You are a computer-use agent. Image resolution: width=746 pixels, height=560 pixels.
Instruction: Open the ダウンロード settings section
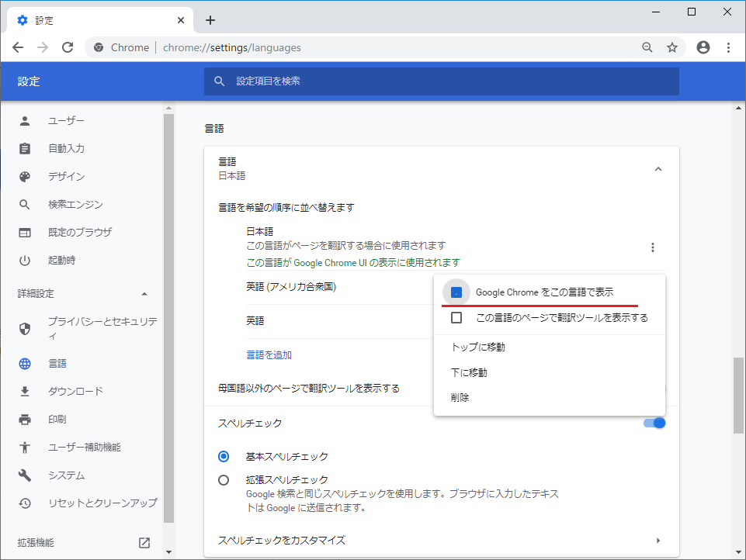point(75,391)
